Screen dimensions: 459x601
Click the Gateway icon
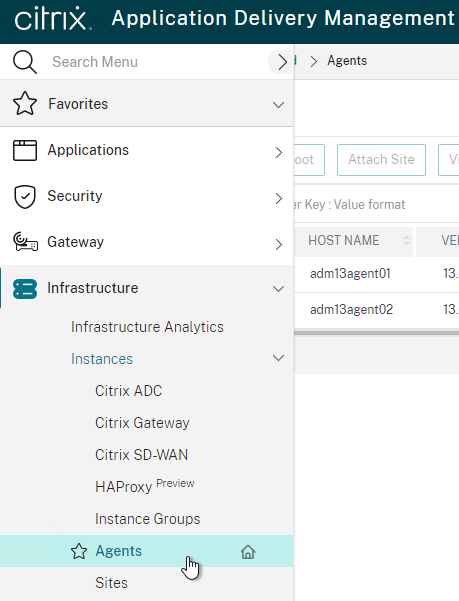pos(25,242)
